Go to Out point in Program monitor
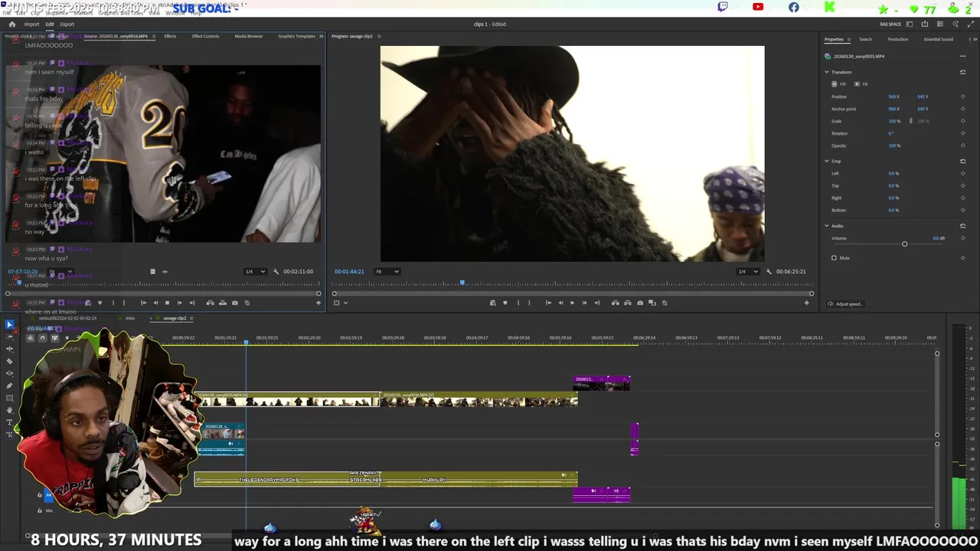Viewport: 980px width, 551px height. pos(596,302)
